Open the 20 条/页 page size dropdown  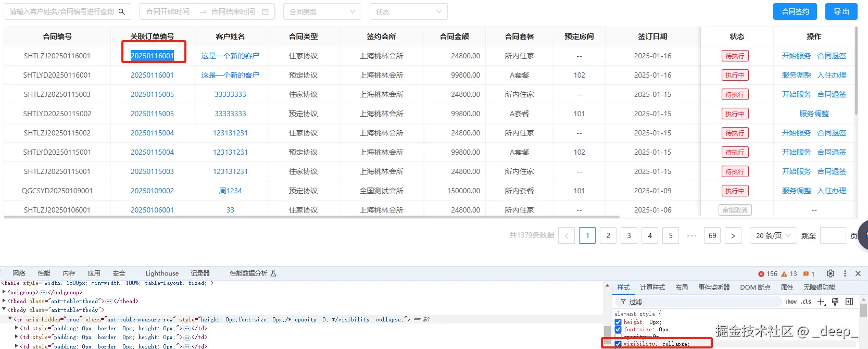[773, 235]
